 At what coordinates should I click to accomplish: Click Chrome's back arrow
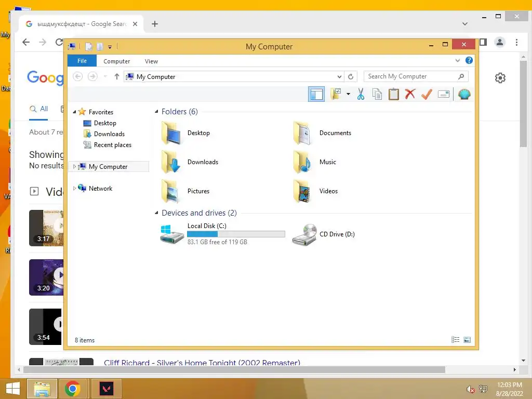pyautogui.click(x=26, y=42)
